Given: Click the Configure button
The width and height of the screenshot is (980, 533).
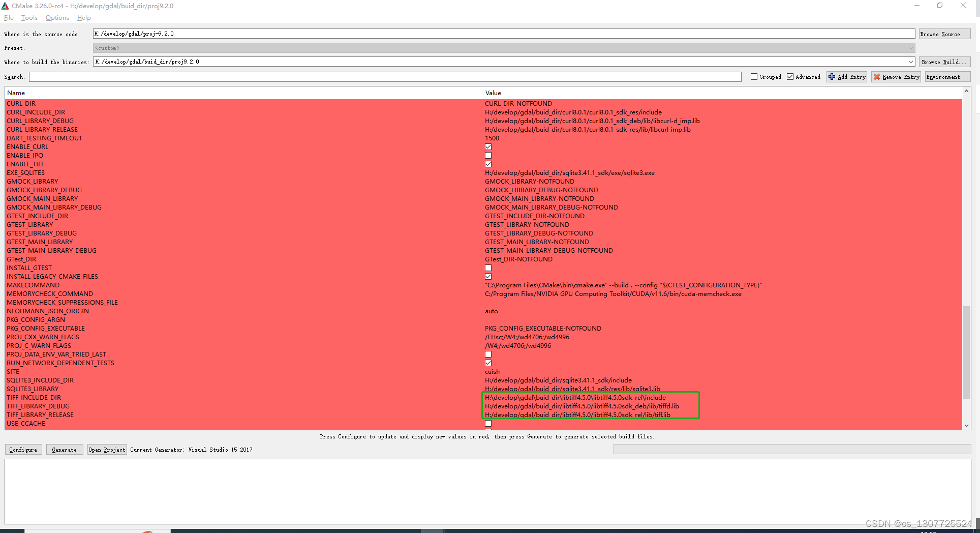Looking at the screenshot, I should pos(23,450).
